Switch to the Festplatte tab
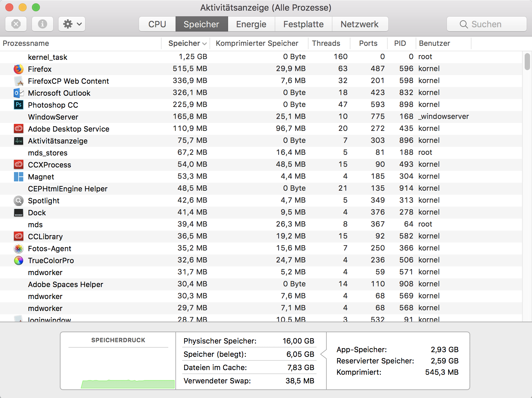This screenshot has width=532, height=398. (304, 24)
